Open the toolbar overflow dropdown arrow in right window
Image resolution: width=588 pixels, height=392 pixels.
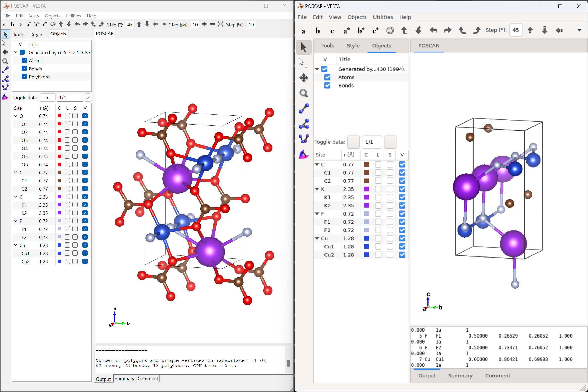tap(579, 30)
